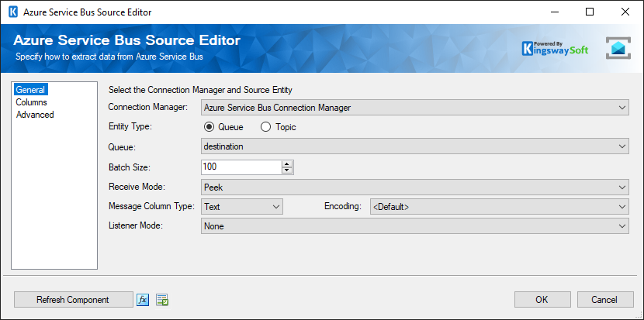Select the Topic entity type radio button
644x320 pixels.
tap(265, 127)
